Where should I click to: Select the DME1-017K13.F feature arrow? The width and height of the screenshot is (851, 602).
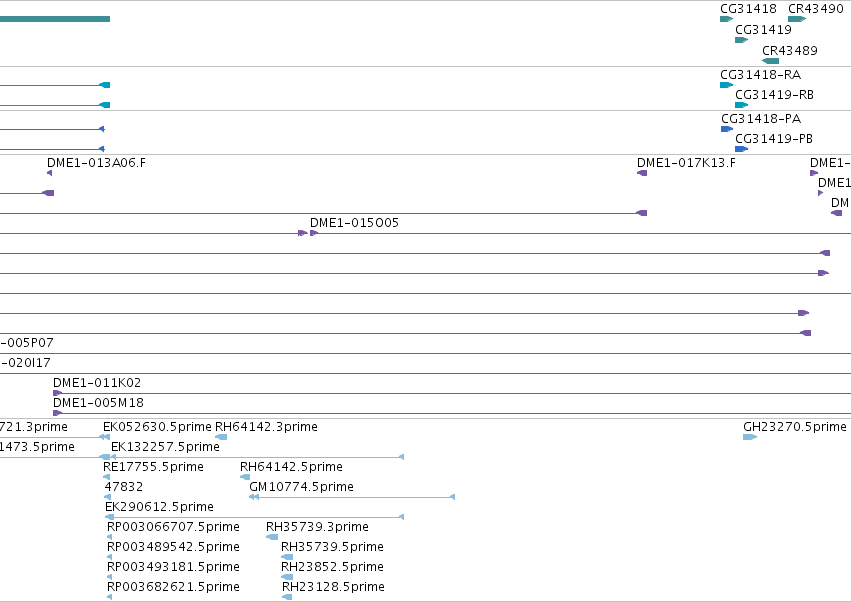click(x=642, y=173)
